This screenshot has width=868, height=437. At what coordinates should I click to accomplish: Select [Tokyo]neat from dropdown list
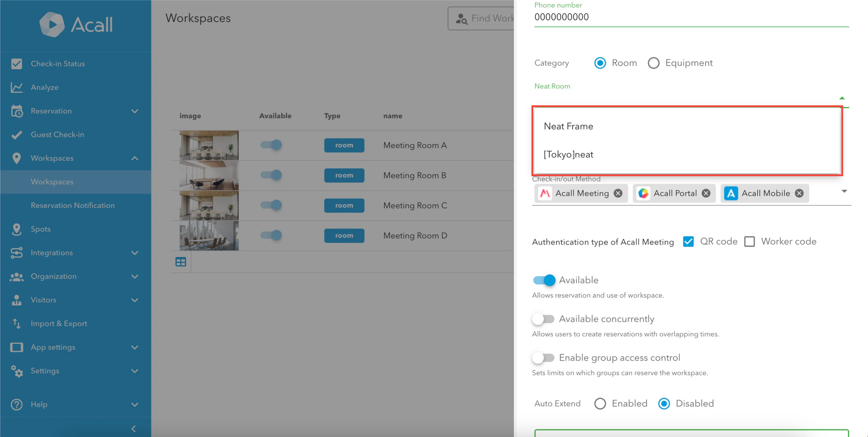(687, 154)
